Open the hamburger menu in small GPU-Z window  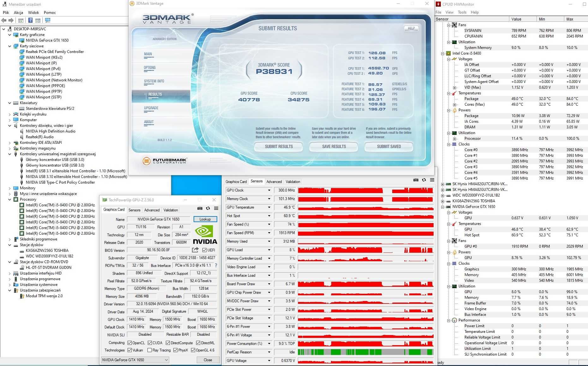(216, 208)
